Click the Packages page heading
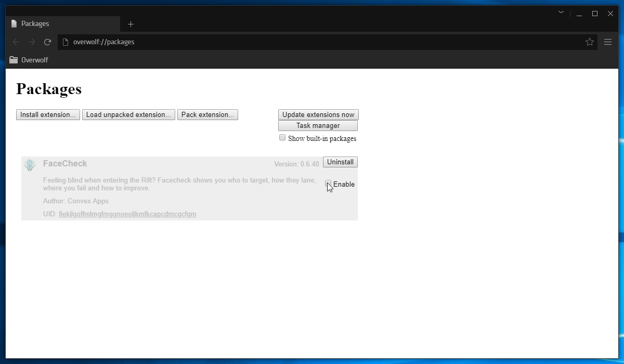The image size is (624, 364). click(x=49, y=89)
